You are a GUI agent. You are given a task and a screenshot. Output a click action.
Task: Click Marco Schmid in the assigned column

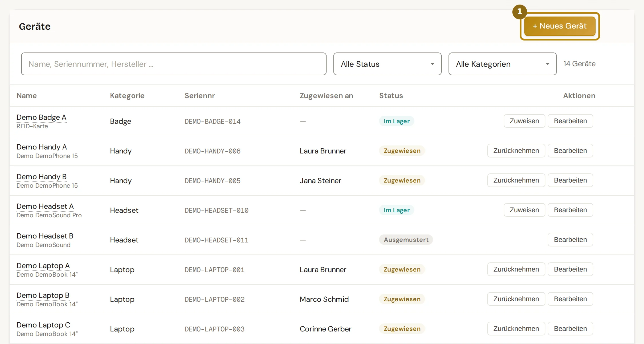324,299
